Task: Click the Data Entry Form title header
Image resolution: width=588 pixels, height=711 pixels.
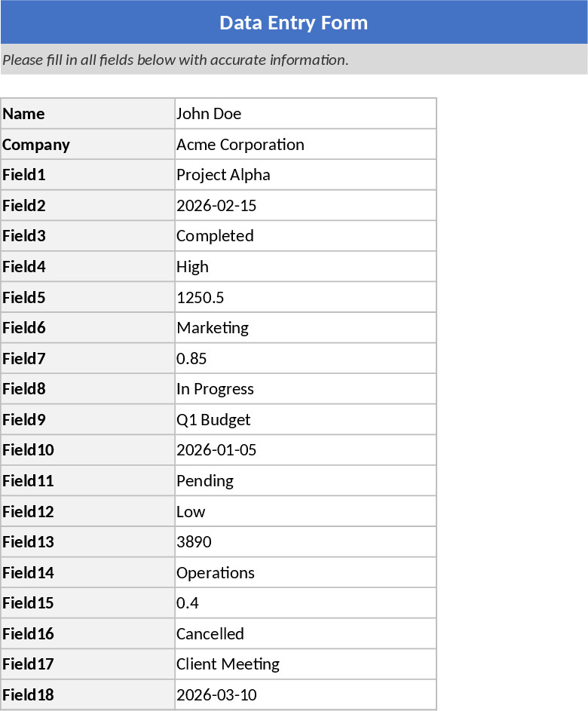Action: pos(294,23)
